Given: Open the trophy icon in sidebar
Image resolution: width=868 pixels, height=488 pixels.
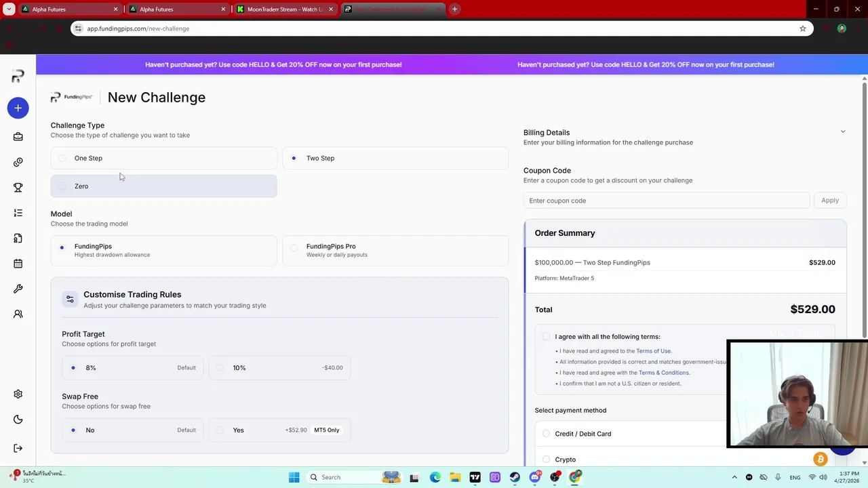Looking at the screenshot, I should 18,188.
